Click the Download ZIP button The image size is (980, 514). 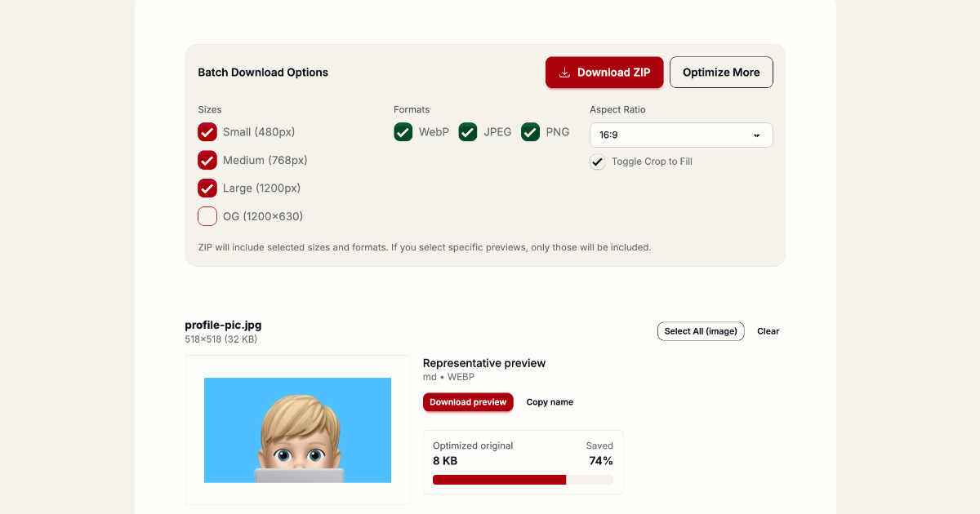604,73
